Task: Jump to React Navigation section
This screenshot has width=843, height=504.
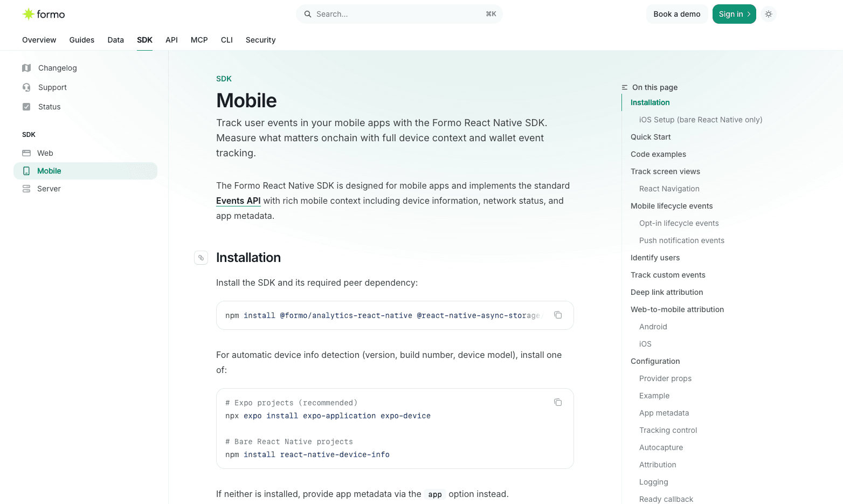Action: coord(669,189)
